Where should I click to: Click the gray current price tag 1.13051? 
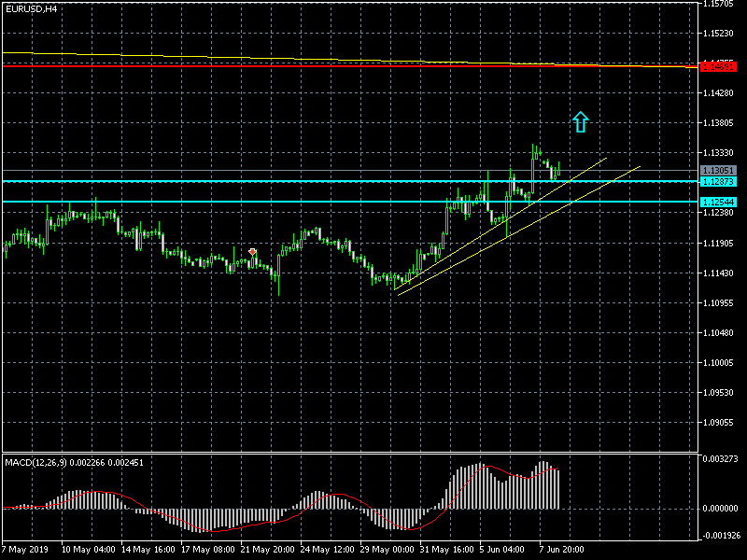tap(717, 171)
